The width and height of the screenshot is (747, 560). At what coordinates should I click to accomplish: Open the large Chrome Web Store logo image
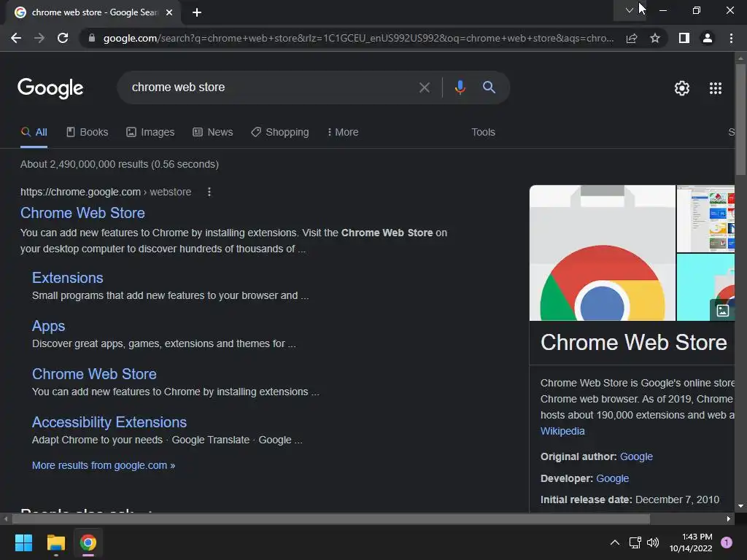(x=602, y=253)
